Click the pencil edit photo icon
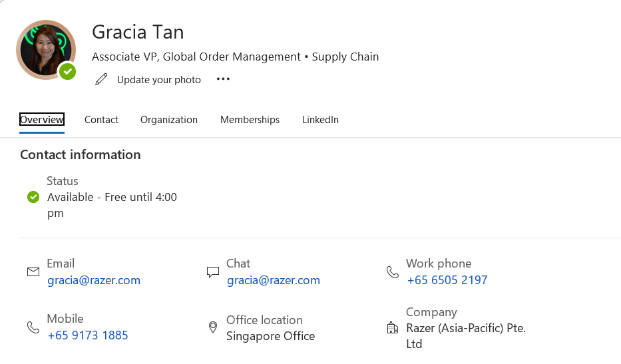621x364 pixels. click(101, 79)
